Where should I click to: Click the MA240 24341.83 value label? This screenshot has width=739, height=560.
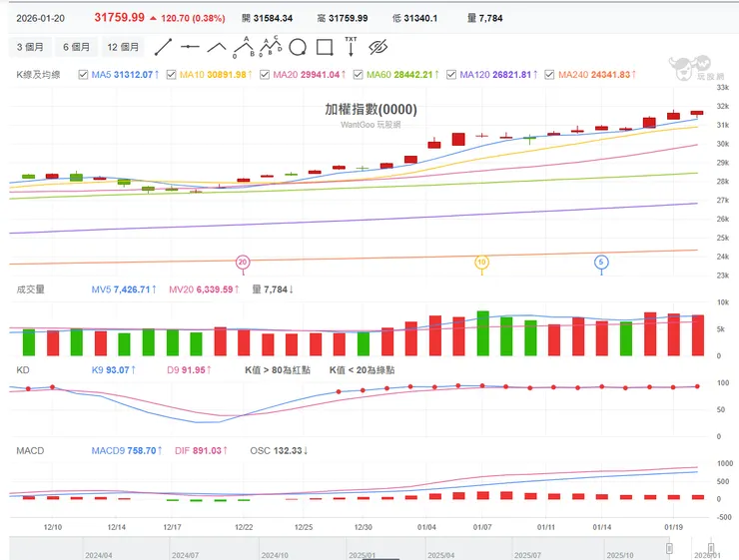(597, 75)
